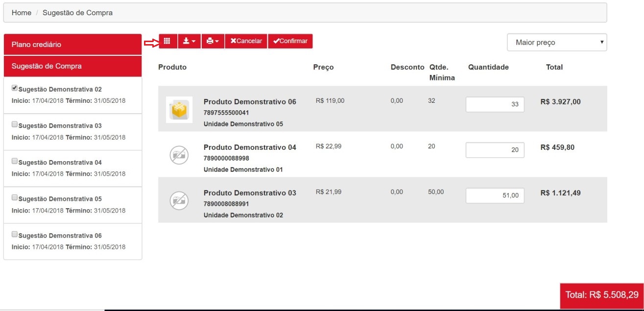Open the Maior preço sort dropdown
The width and height of the screenshot is (644, 311).
[557, 43]
